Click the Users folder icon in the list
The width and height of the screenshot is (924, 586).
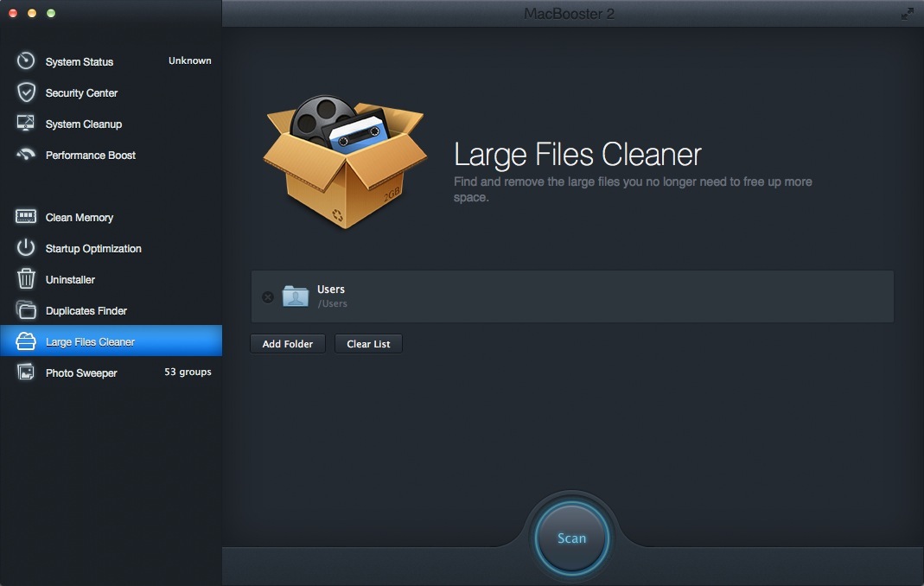296,296
